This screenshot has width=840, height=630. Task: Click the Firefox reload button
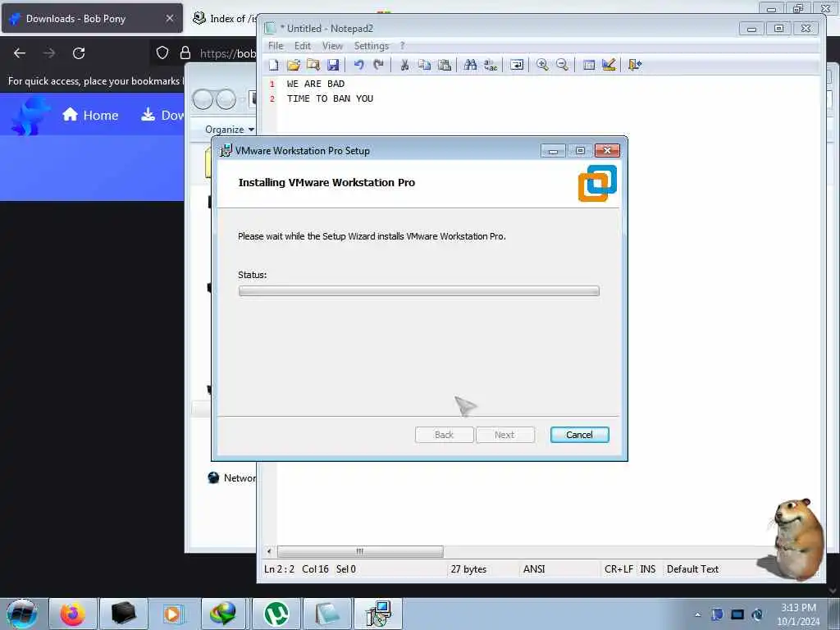(x=79, y=53)
